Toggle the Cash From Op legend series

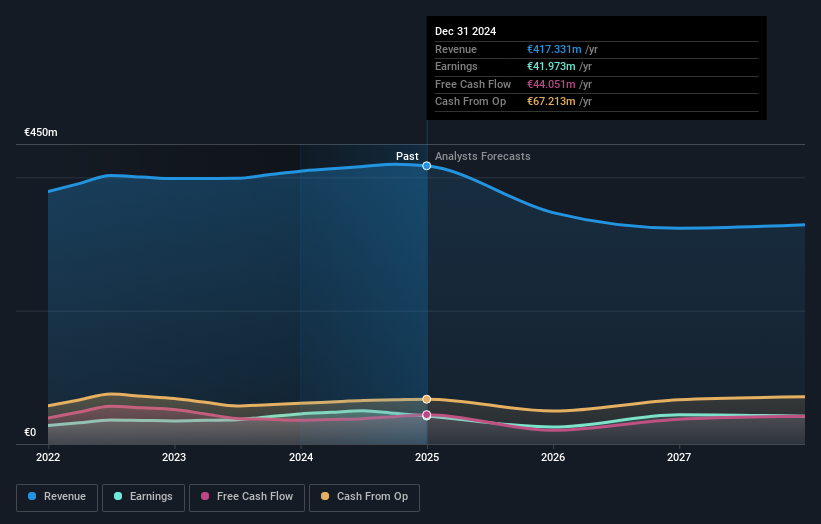(x=364, y=497)
